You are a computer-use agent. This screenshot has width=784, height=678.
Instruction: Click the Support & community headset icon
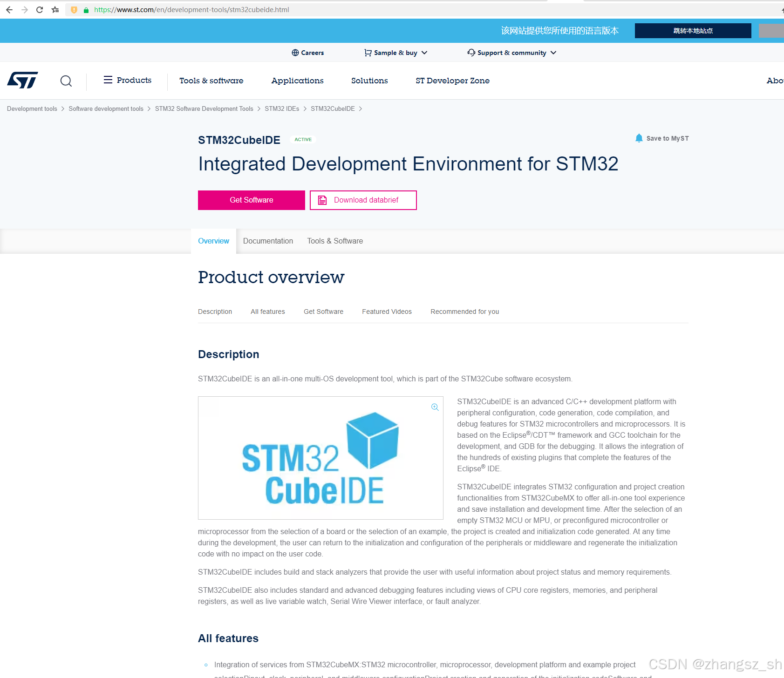(471, 53)
